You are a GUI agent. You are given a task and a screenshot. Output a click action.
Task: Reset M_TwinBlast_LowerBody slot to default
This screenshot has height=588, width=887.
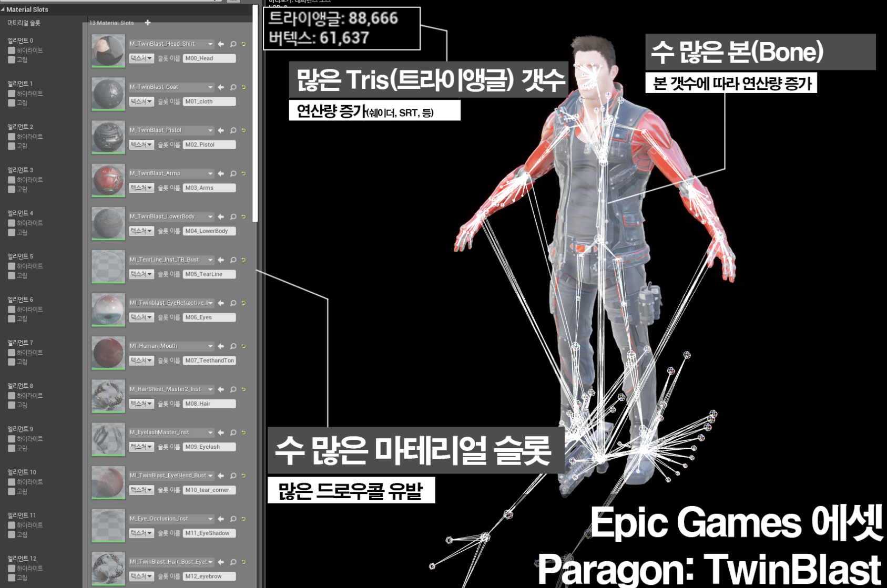[x=243, y=216]
